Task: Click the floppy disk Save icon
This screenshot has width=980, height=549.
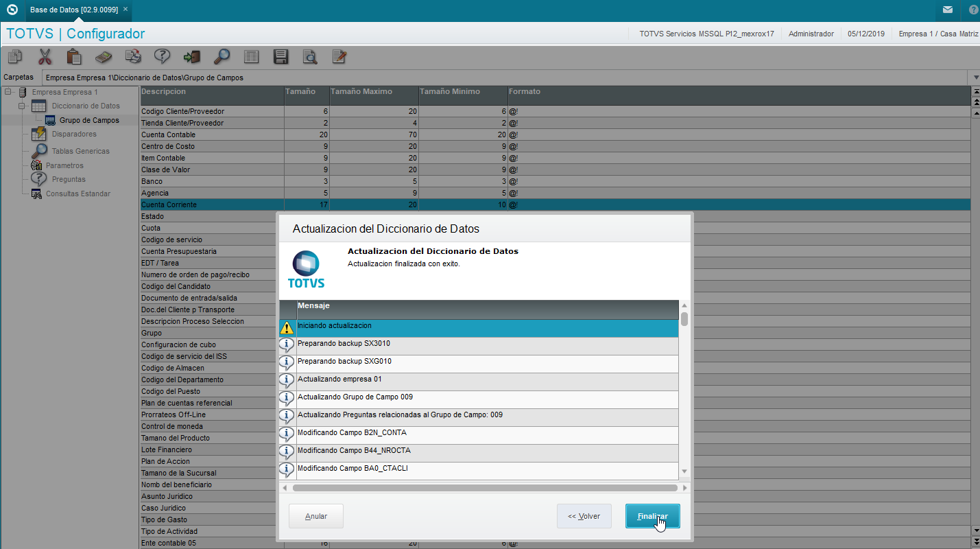Action: click(280, 57)
